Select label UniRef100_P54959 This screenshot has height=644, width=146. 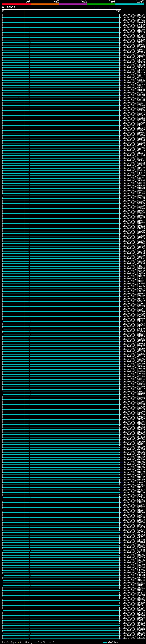point(133,635)
